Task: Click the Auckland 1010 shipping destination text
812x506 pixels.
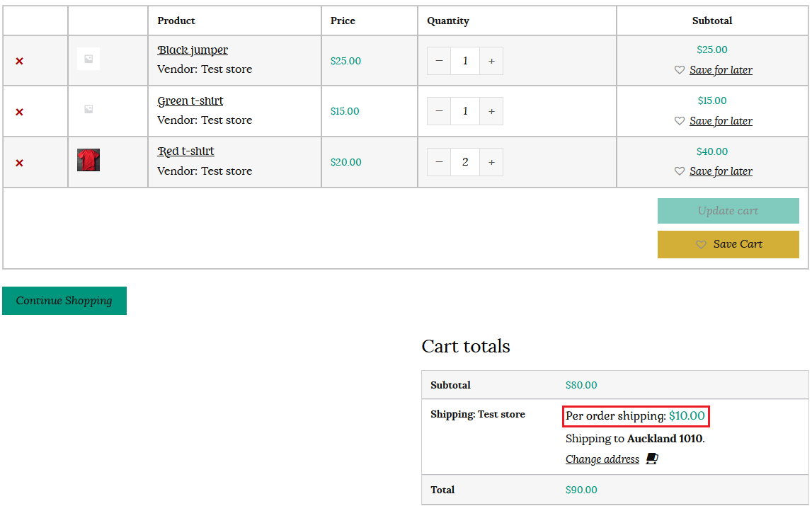Action: click(665, 439)
